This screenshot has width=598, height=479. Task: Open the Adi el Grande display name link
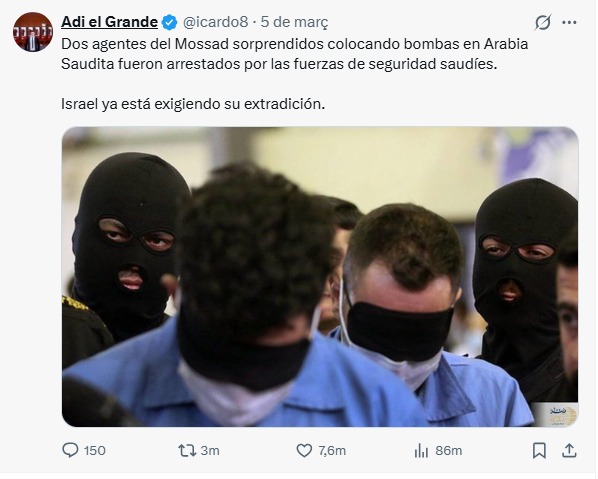click(x=109, y=22)
